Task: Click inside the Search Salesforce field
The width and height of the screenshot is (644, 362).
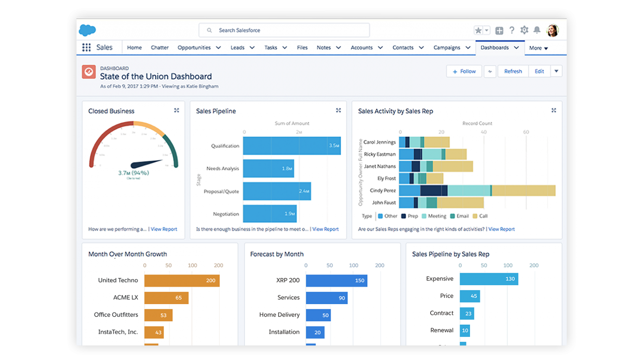Action: tap(283, 30)
